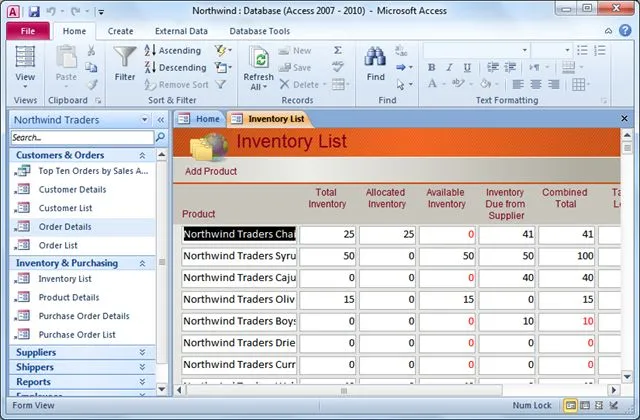The image size is (640, 420).
Task: Collapse navigation pane with double chevron
Action: coord(161,120)
